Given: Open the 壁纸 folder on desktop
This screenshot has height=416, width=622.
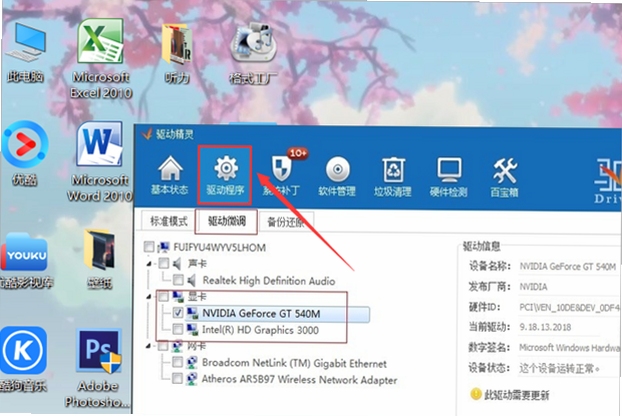Looking at the screenshot, I should pyautogui.click(x=99, y=259).
